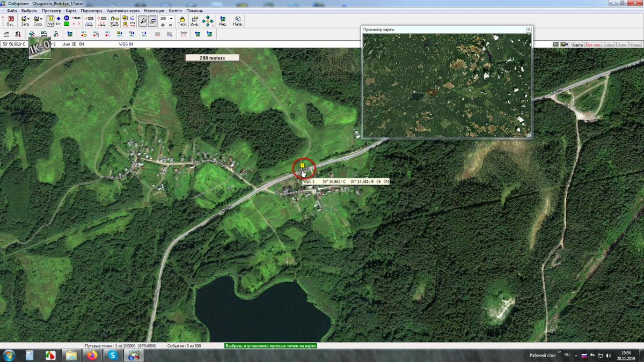This screenshot has width=644, height=362.
Task: Toggle the Таск. padlock lock button
Action: pyautogui.click(x=182, y=21)
